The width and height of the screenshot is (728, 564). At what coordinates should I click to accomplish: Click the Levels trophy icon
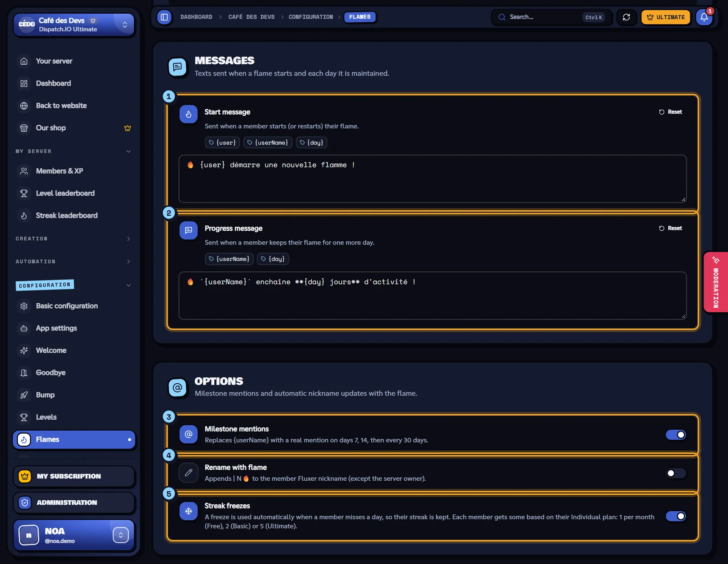(x=24, y=417)
